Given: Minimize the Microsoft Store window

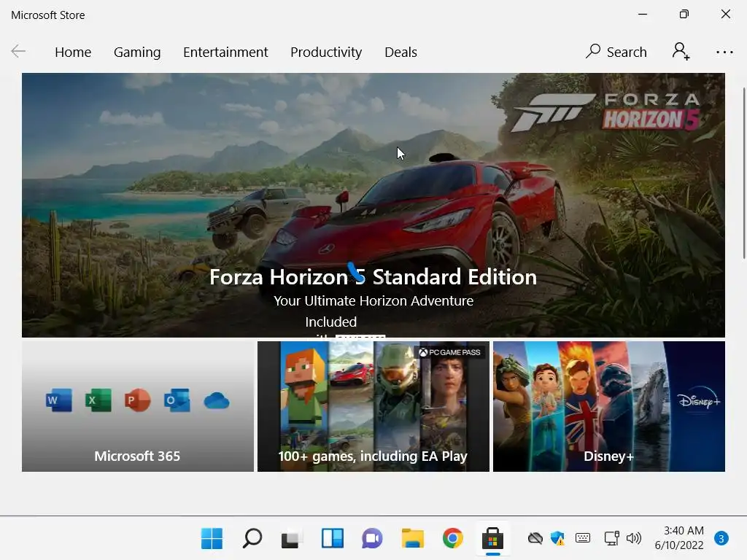Looking at the screenshot, I should click(643, 15).
